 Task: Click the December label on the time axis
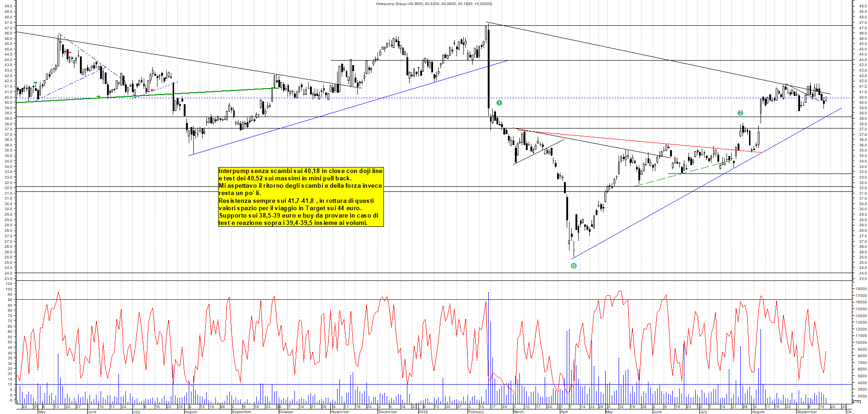pyautogui.click(x=388, y=412)
